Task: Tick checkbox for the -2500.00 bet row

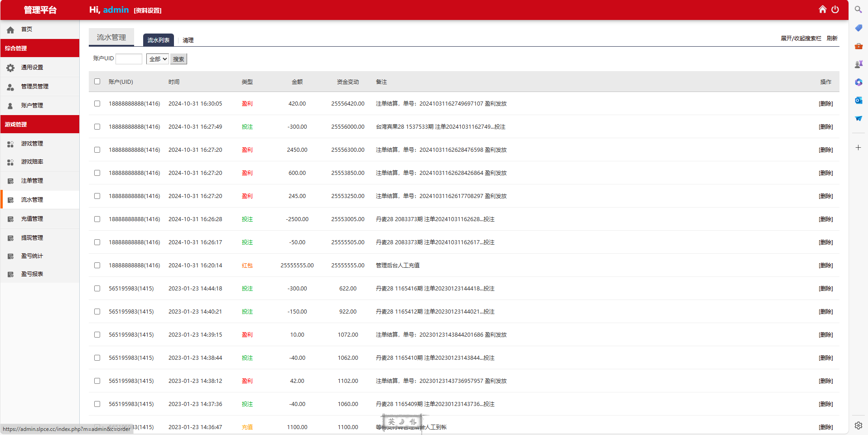Action: coord(97,219)
